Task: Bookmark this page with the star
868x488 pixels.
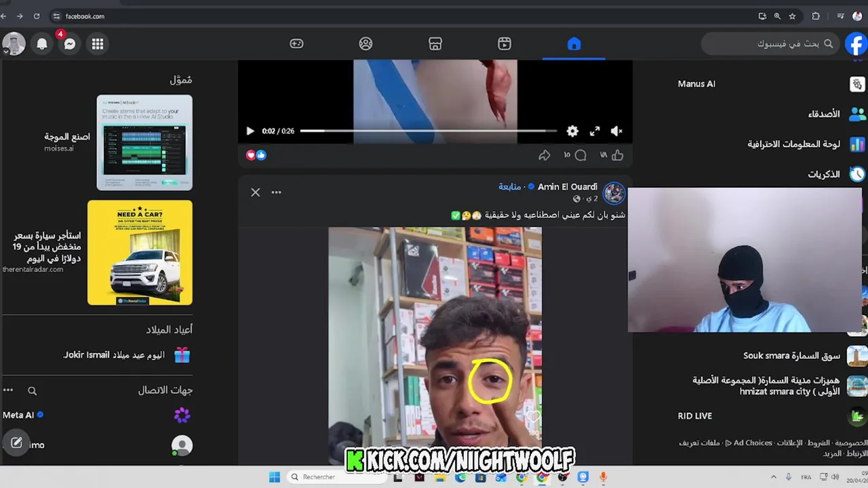Action: click(792, 16)
